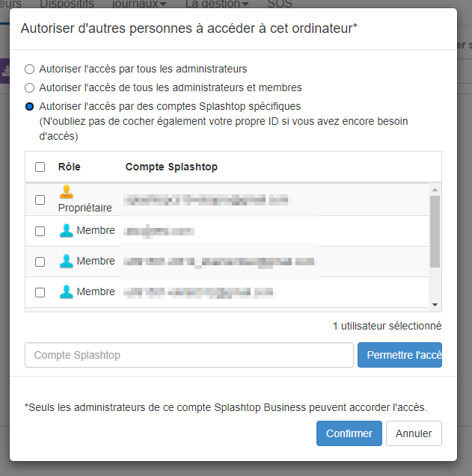Open the La gestion dropdown menu
Image resolution: width=472 pixels, height=476 pixels.
tap(217, 4)
